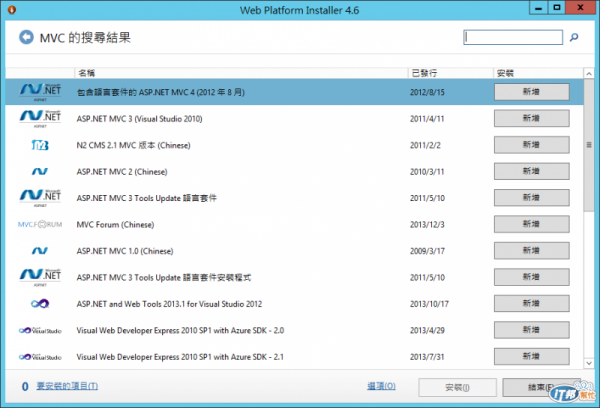Click 新增 for MVC 3 Tools Update 語言套件
The width and height of the screenshot is (600, 408).
coord(532,197)
